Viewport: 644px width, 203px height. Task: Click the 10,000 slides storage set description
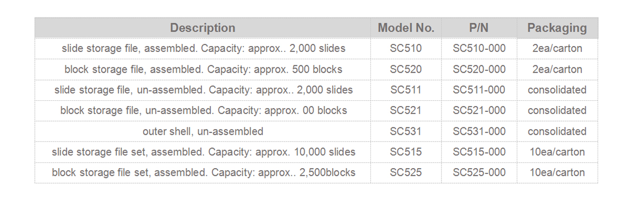pyautogui.click(x=204, y=152)
